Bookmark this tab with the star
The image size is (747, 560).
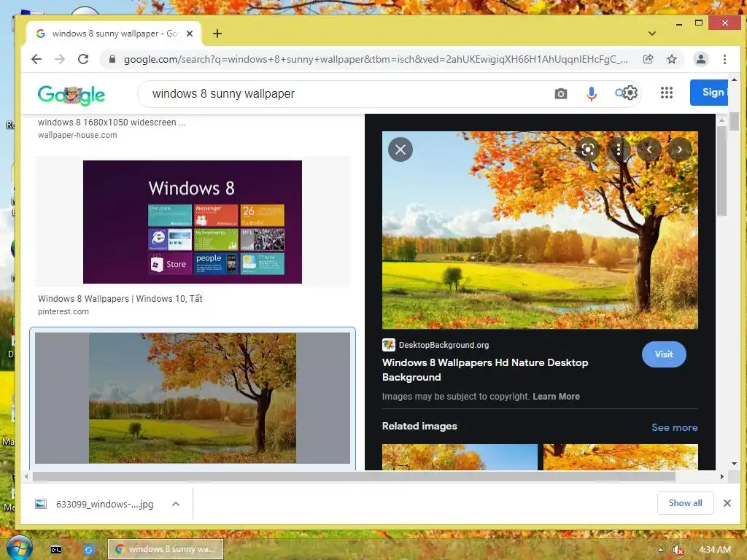[672, 59]
